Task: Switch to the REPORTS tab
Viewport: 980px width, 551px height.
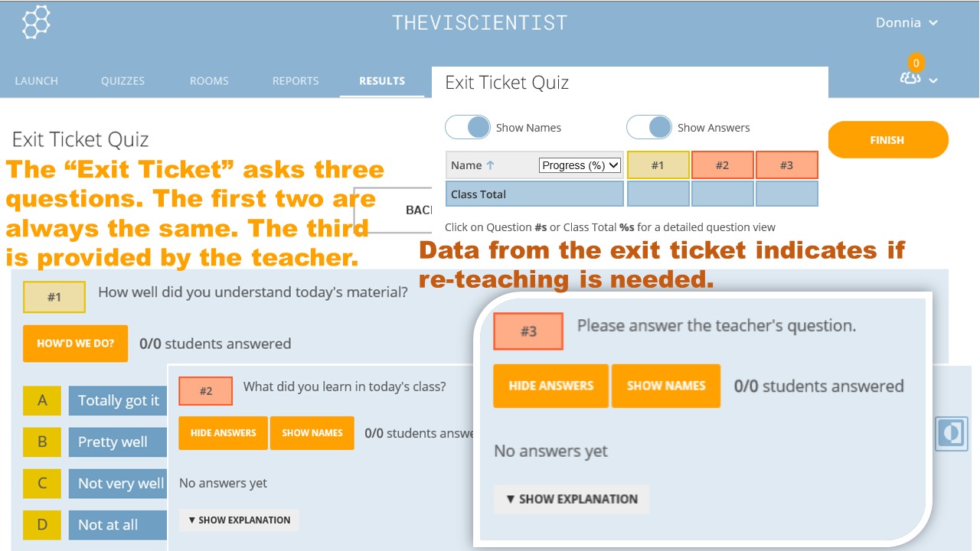Action: pos(295,80)
